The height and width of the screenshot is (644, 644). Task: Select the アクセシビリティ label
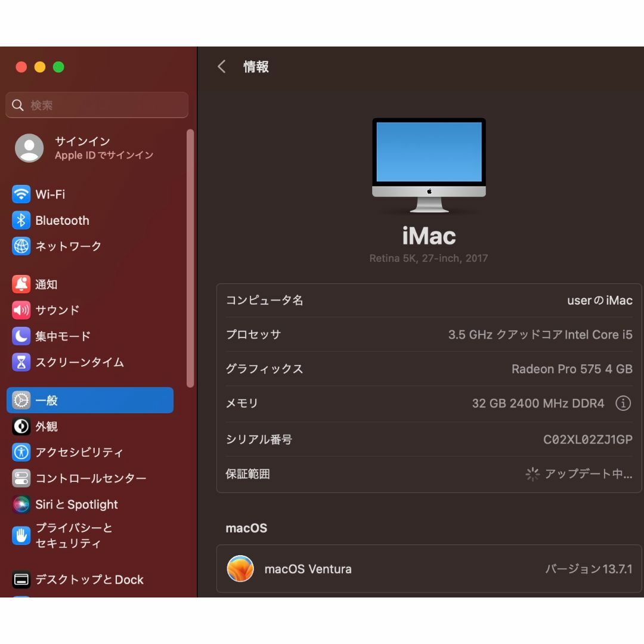pyautogui.click(x=79, y=452)
